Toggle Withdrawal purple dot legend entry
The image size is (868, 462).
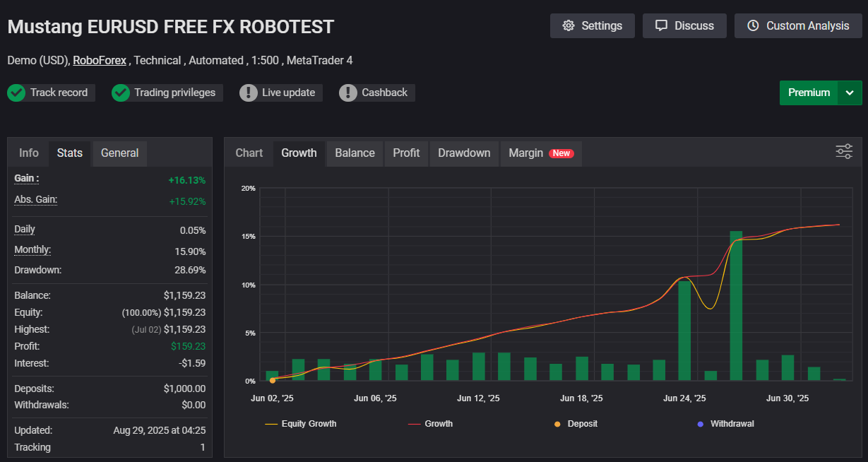pos(725,424)
